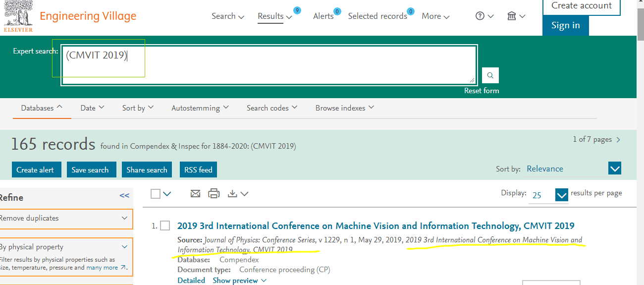Open the Results menu
The height and width of the screenshot is (285, 644).
point(275,16)
